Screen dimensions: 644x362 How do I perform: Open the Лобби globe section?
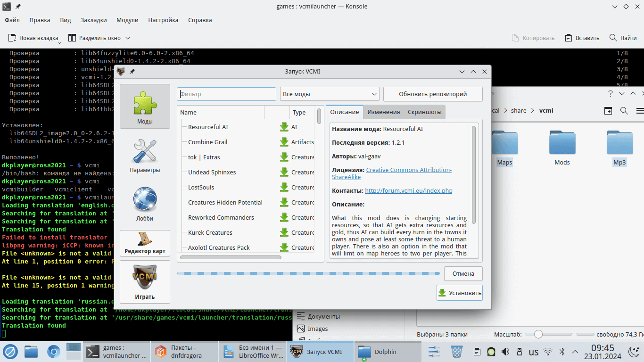point(145,203)
